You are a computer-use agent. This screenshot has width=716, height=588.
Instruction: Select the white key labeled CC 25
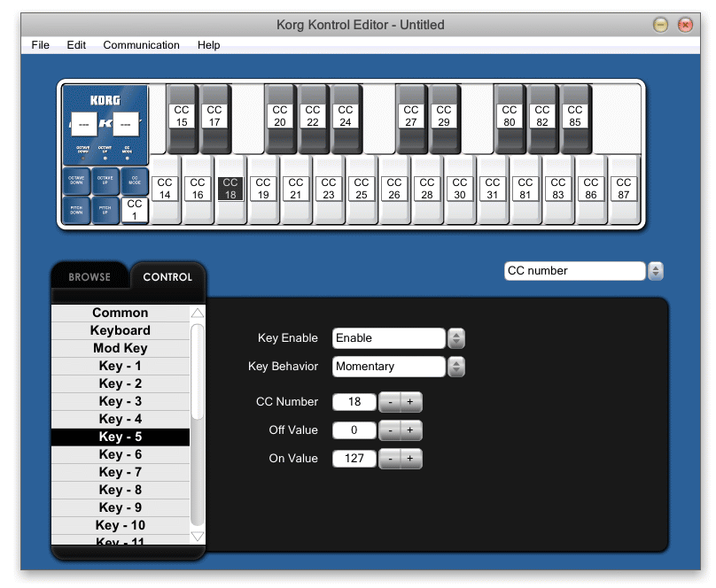pos(362,189)
